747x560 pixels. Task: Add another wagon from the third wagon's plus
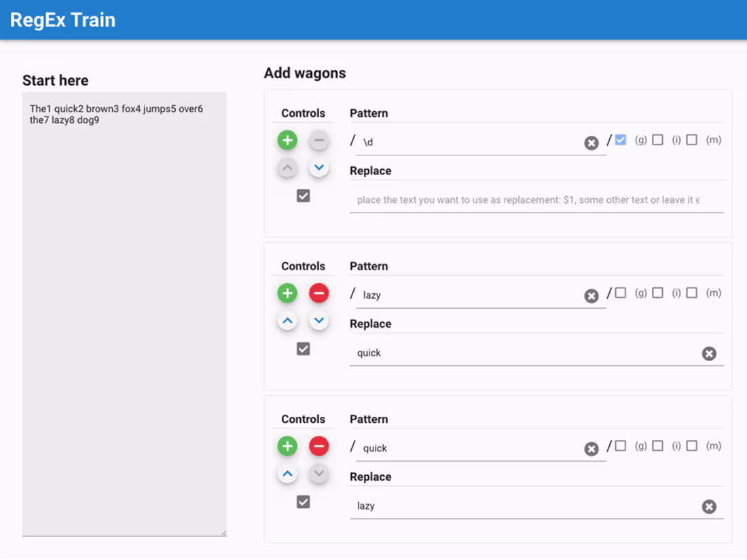(287, 446)
